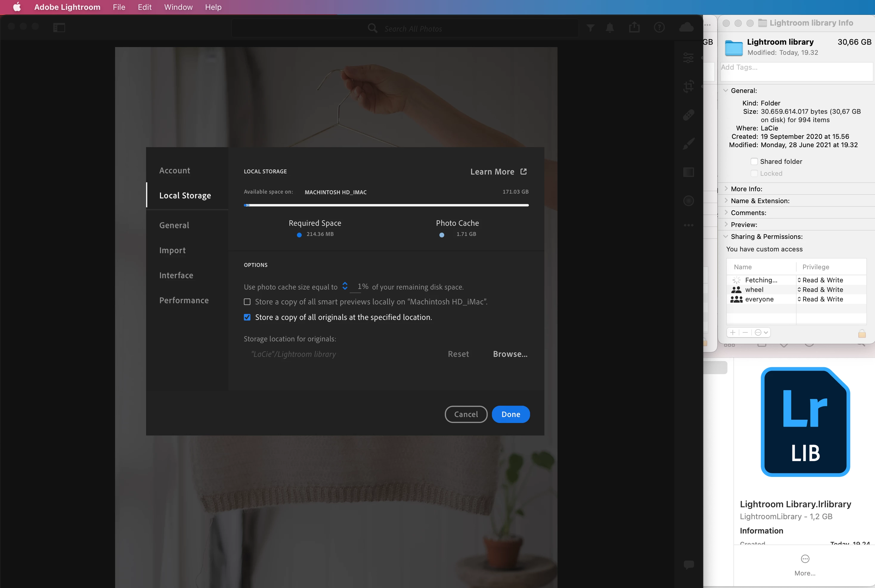Click the share export icon
The image size is (875, 588).
[634, 27]
